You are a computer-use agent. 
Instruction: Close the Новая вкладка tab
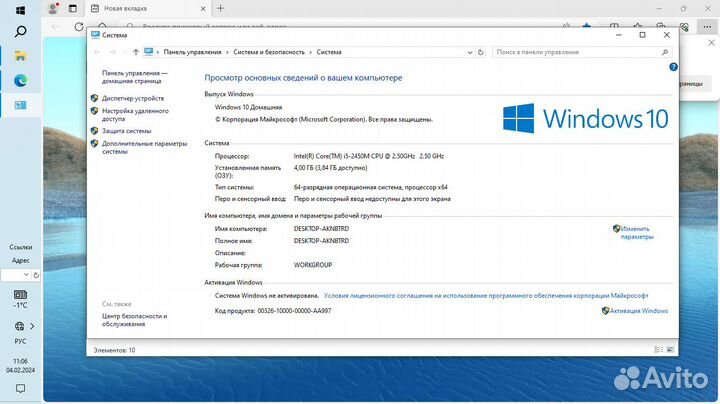[x=203, y=8]
